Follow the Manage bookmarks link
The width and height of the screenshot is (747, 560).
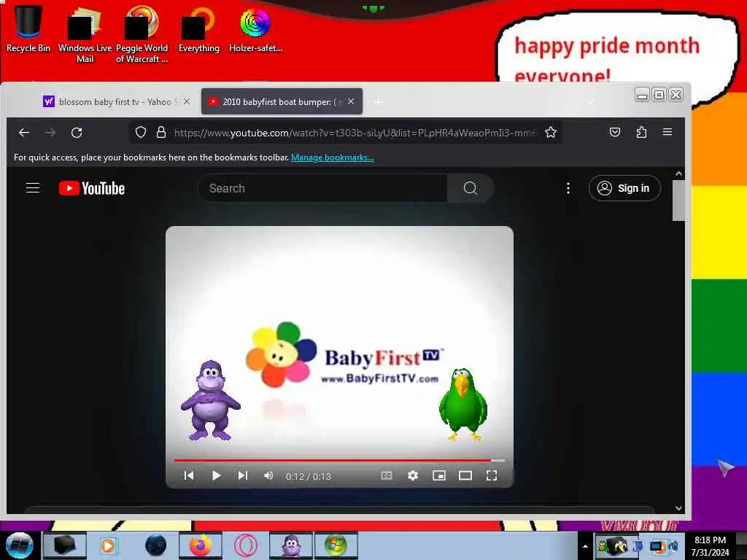[x=333, y=157]
